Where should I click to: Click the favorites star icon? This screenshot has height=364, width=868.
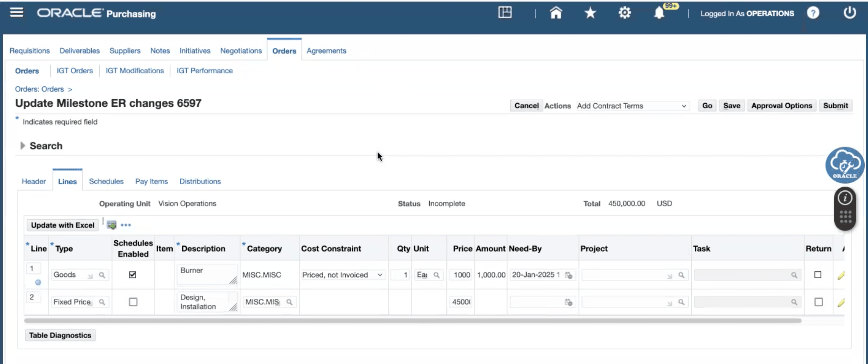point(590,13)
